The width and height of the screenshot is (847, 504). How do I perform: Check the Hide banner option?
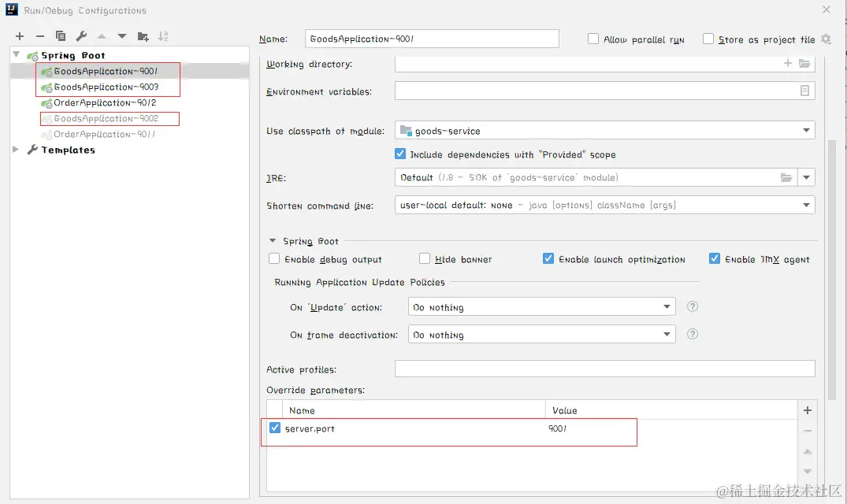(x=425, y=258)
